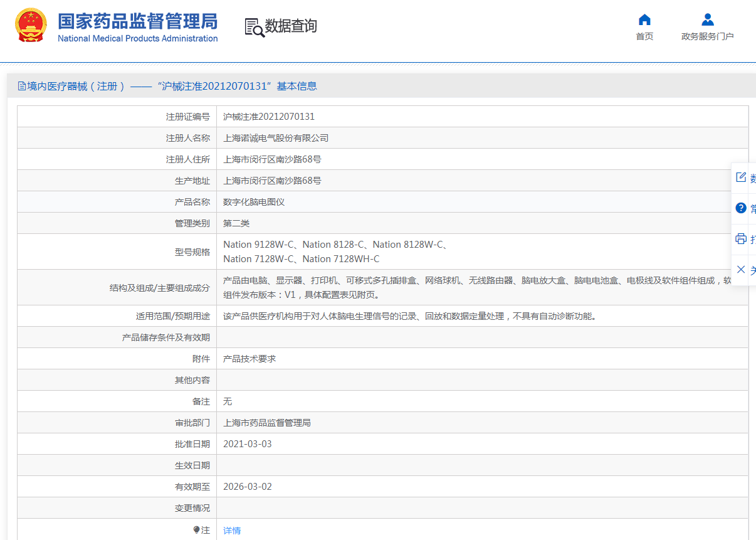The width and height of the screenshot is (756, 540).
Task: Click the edit pencil icon in side panel
Action: pos(741,177)
